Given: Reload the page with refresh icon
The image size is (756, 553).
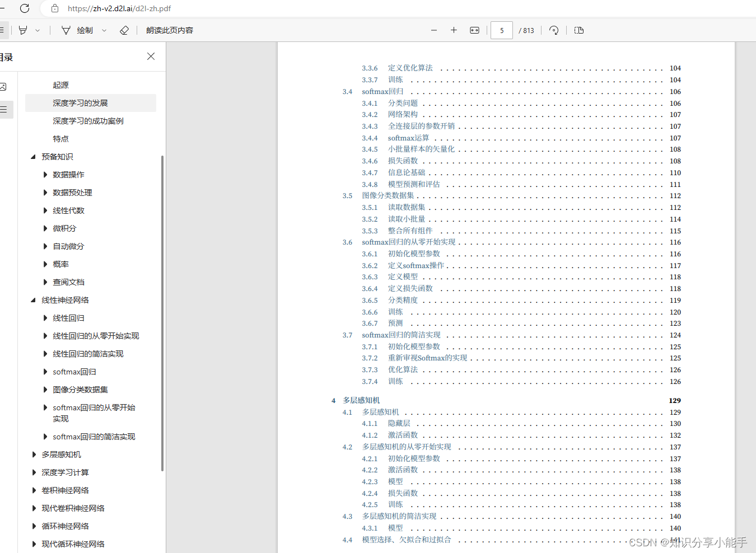Looking at the screenshot, I should [x=24, y=8].
